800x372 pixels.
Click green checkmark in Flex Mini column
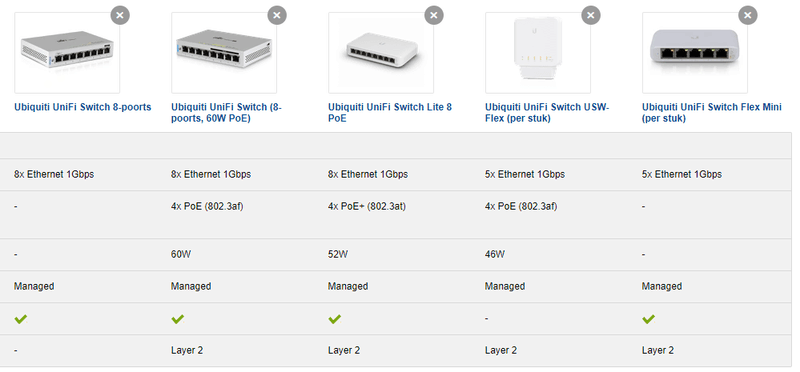tap(648, 319)
